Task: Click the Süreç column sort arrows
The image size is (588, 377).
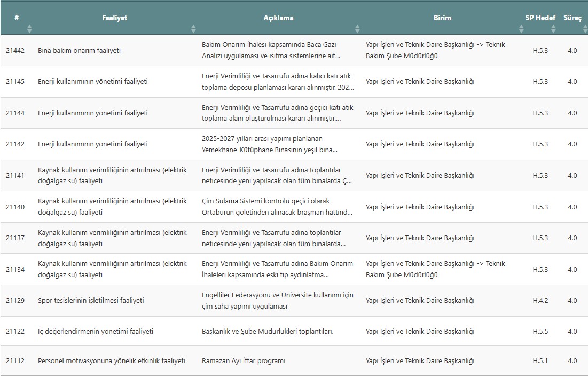Action: (x=584, y=29)
